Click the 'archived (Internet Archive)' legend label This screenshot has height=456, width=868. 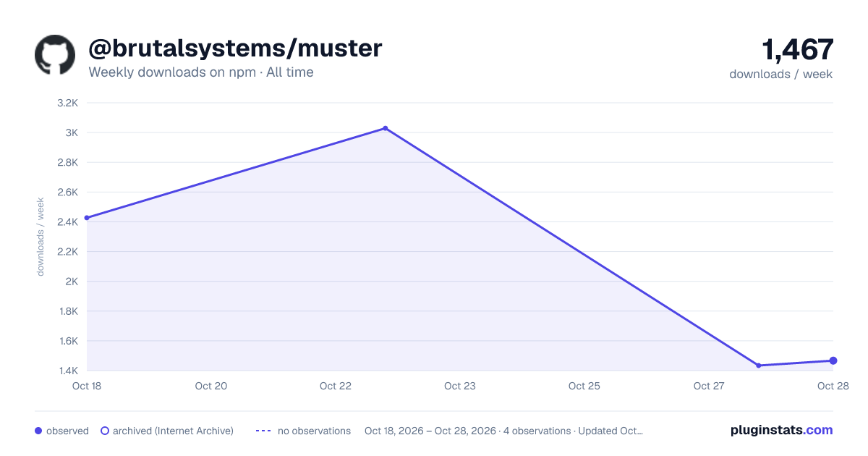(173, 431)
